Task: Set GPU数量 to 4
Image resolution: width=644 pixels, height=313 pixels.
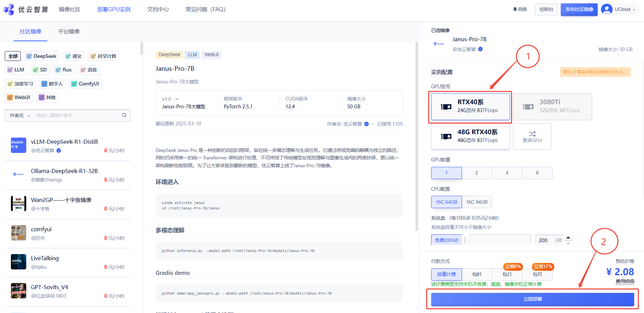Action: 507,173
